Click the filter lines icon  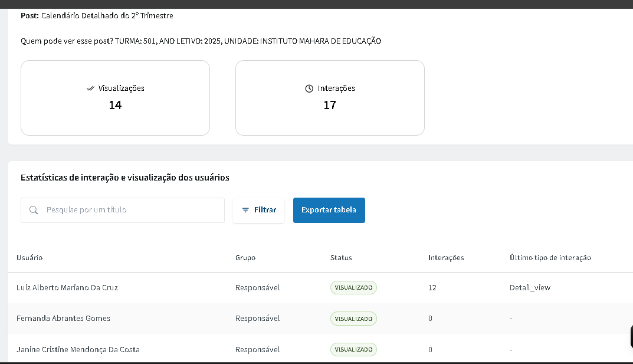coord(245,210)
